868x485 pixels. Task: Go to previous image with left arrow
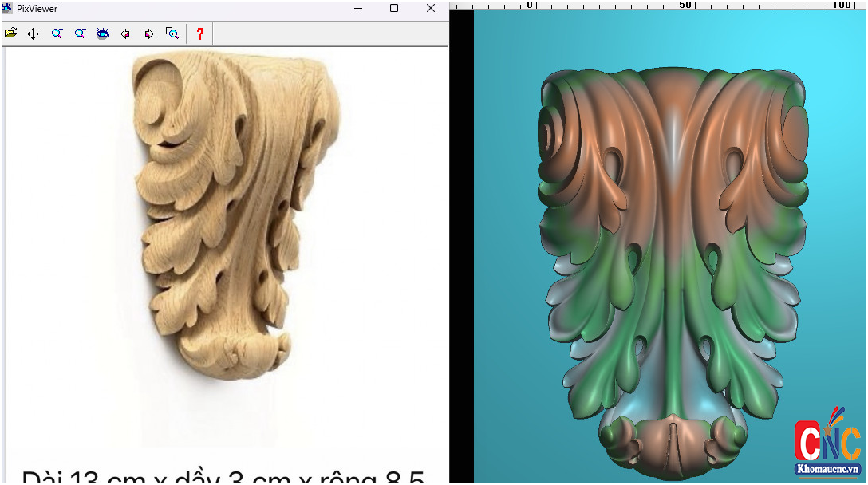click(125, 34)
